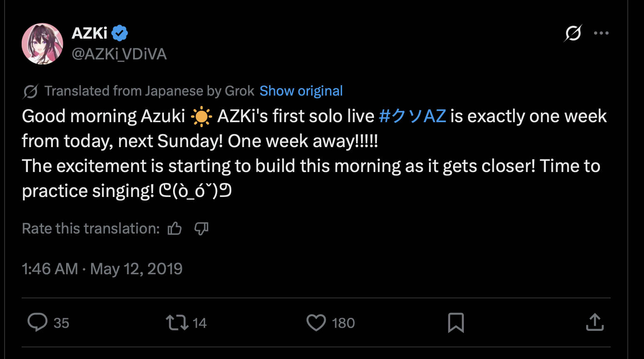Rate the translation with thumbs down
This screenshot has height=359, width=644.
(201, 229)
